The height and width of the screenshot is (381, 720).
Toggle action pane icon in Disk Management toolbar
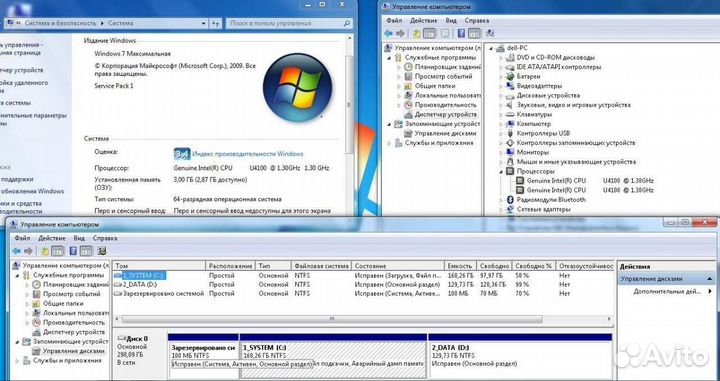[x=86, y=251]
